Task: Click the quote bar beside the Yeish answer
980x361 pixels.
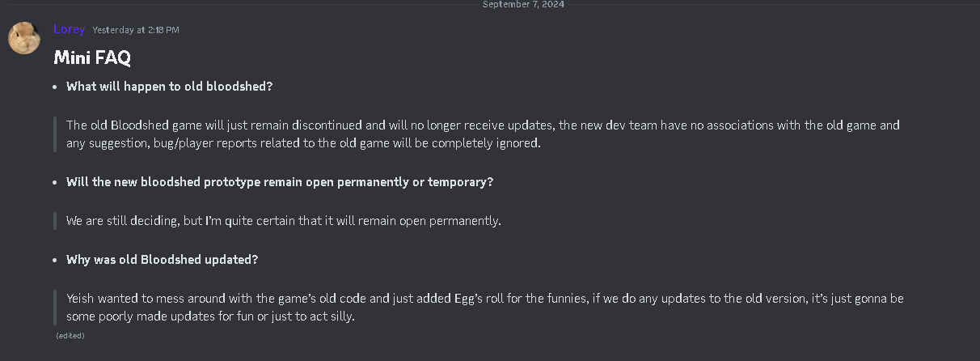Action: (55, 308)
